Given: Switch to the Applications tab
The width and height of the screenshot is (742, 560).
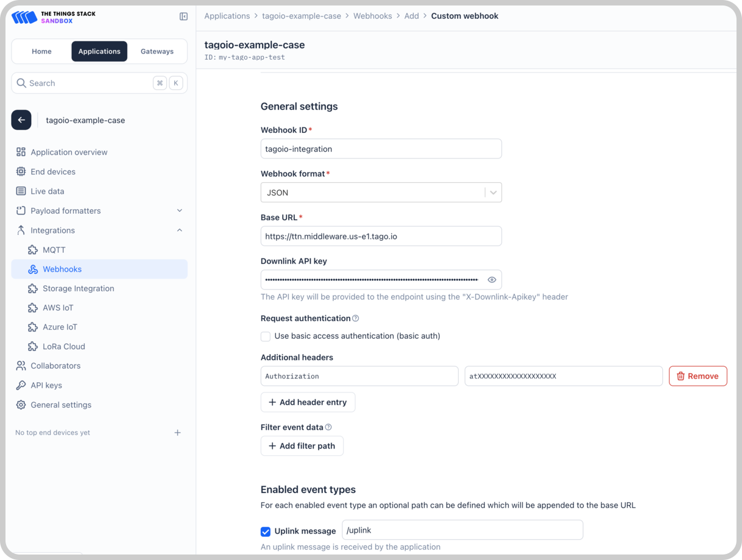Looking at the screenshot, I should [x=99, y=51].
